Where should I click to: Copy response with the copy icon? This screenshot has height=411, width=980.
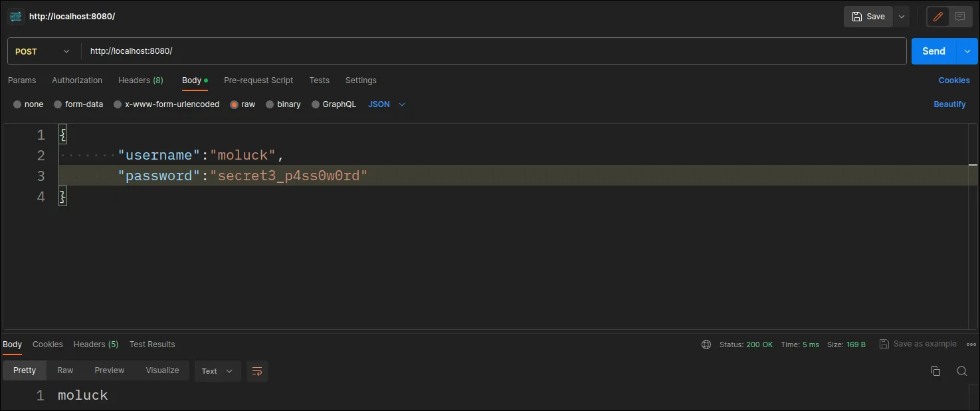point(935,371)
